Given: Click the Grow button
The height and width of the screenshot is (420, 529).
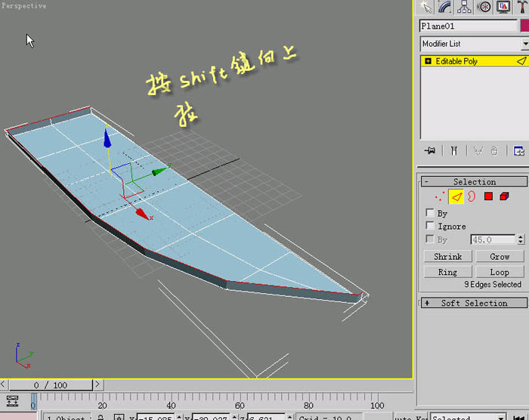Looking at the screenshot, I should (500, 256).
